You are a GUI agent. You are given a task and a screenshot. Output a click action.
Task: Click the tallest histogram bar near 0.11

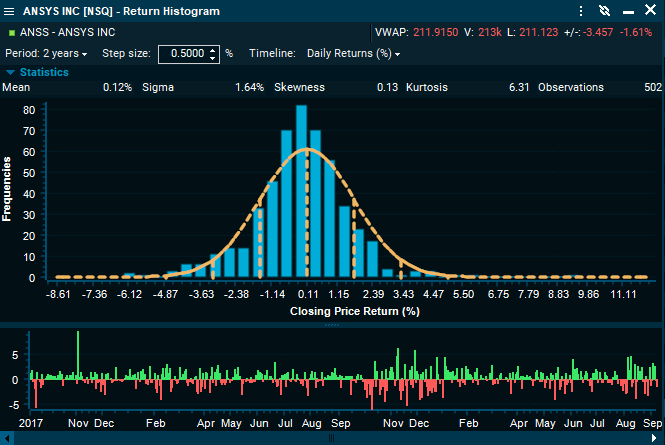click(x=301, y=190)
